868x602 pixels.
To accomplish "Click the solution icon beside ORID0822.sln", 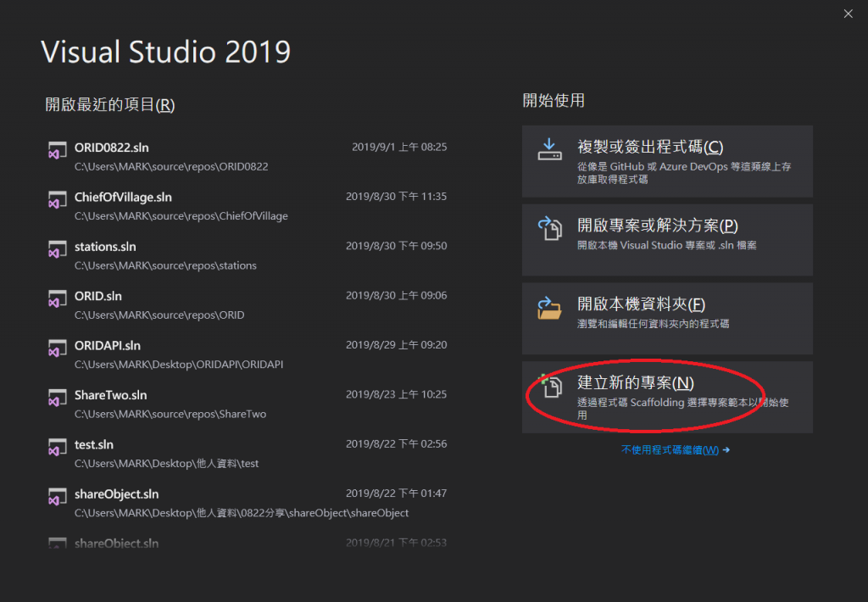I will click(x=57, y=151).
